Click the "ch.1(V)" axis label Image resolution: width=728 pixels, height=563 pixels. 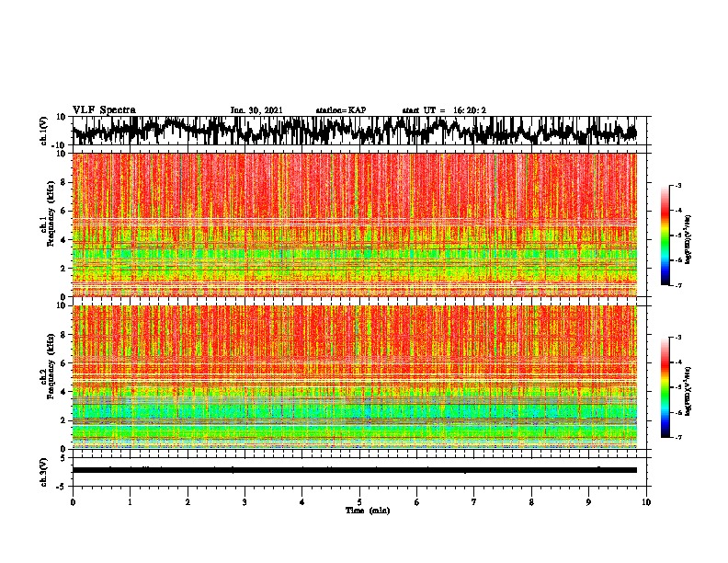[x=44, y=131]
